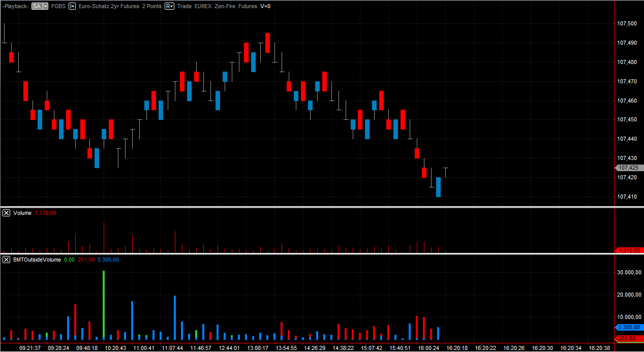Click the 107,490 price axis label

tap(627, 43)
